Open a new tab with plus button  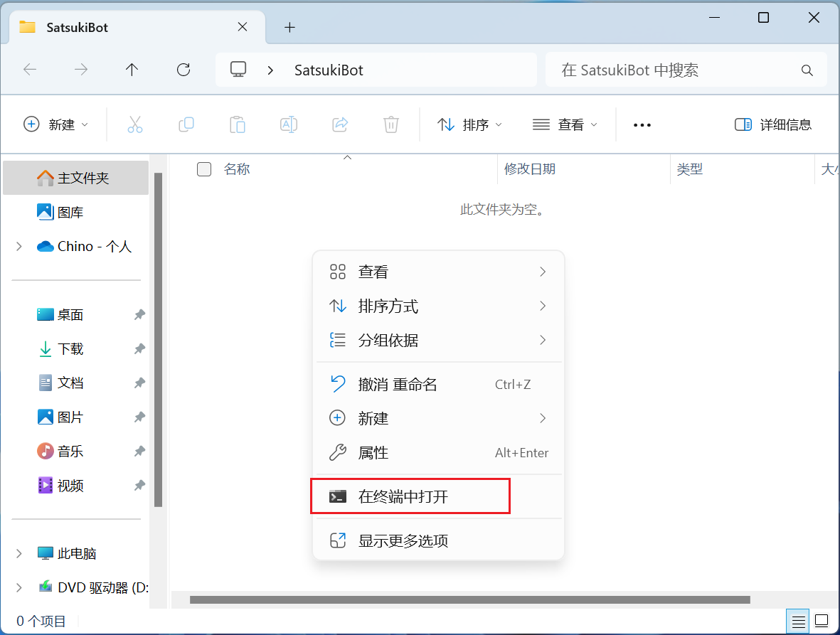(x=289, y=27)
